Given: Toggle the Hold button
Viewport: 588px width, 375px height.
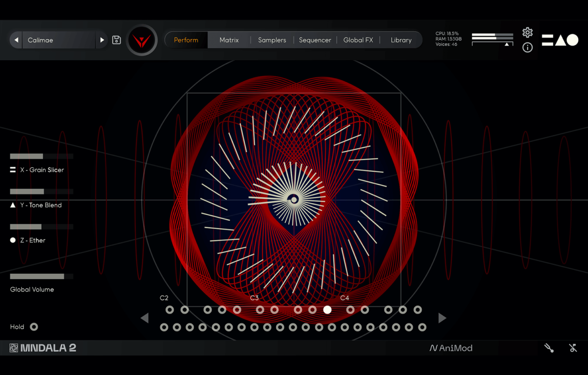Looking at the screenshot, I should (x=34, y=327).
